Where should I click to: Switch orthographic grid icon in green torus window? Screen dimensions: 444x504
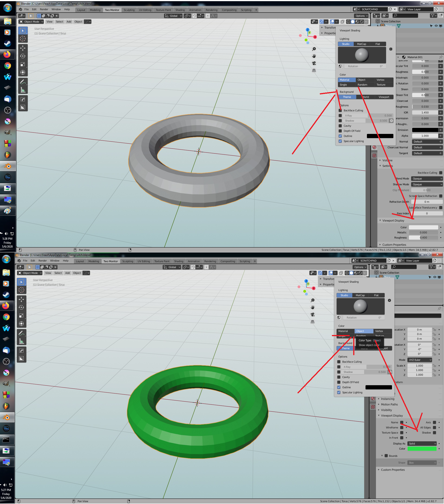coord(313,322)
